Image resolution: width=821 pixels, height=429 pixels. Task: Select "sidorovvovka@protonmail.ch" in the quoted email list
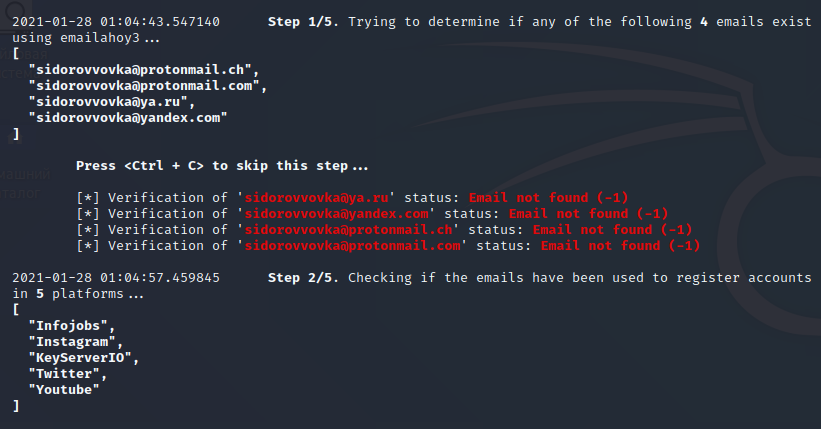144,69
